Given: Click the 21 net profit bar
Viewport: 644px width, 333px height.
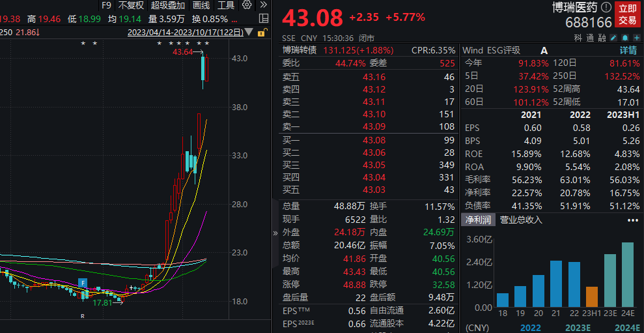Looking at the screenshot, I should (x=556, y=283).
